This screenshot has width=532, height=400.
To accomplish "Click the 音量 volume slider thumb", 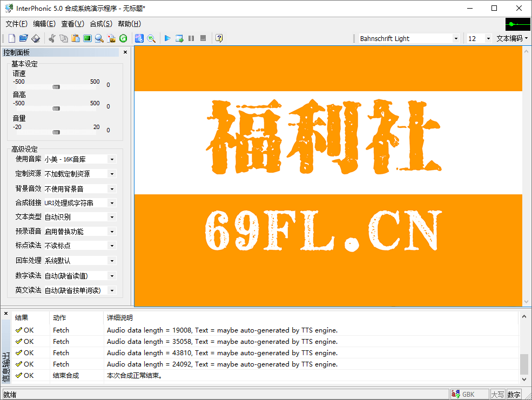I will tap(56, 132).
